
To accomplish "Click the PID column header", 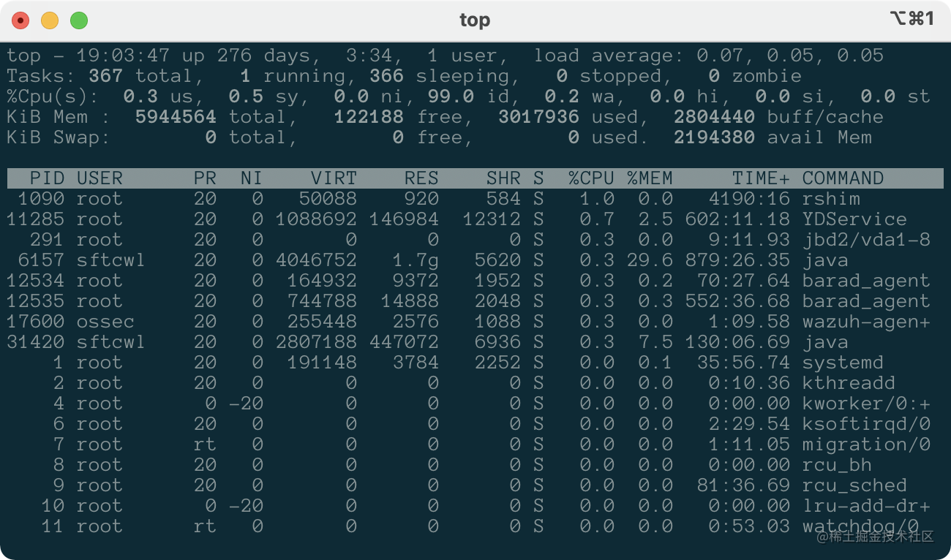I will tap(47, 178).
